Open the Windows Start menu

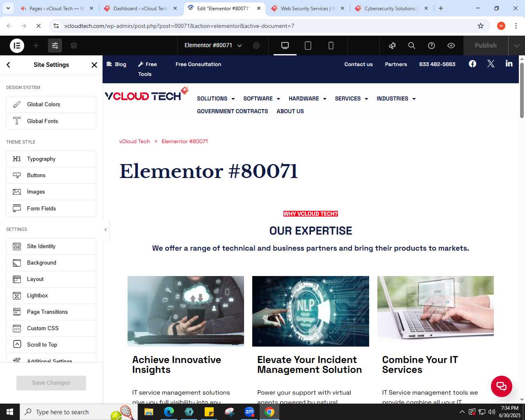pyautogui.click(x=10, y=412)
